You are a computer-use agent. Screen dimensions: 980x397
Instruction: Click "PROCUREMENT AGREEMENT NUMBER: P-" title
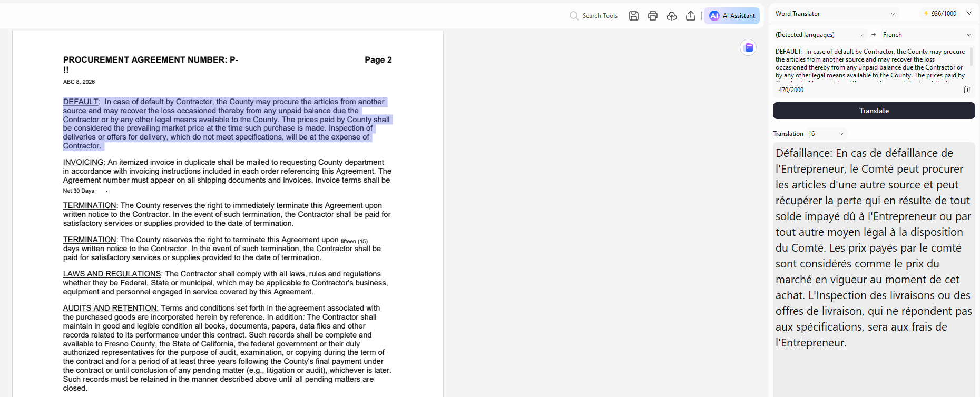point(151,60)
